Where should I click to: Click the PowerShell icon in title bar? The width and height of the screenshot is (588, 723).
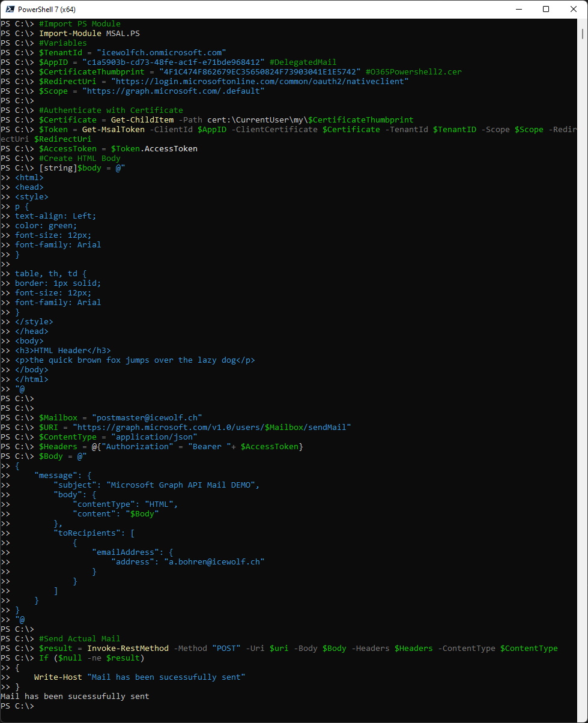point(10,9)
